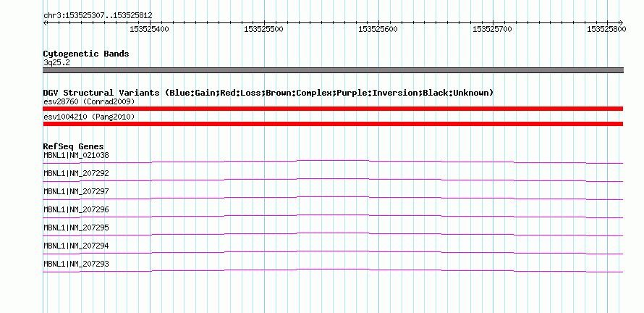The height and width of the screenshot is (313, 644).
Task: Click the red bar under esv1004210 (Pang2010)
Action: [x=333, y=124]
